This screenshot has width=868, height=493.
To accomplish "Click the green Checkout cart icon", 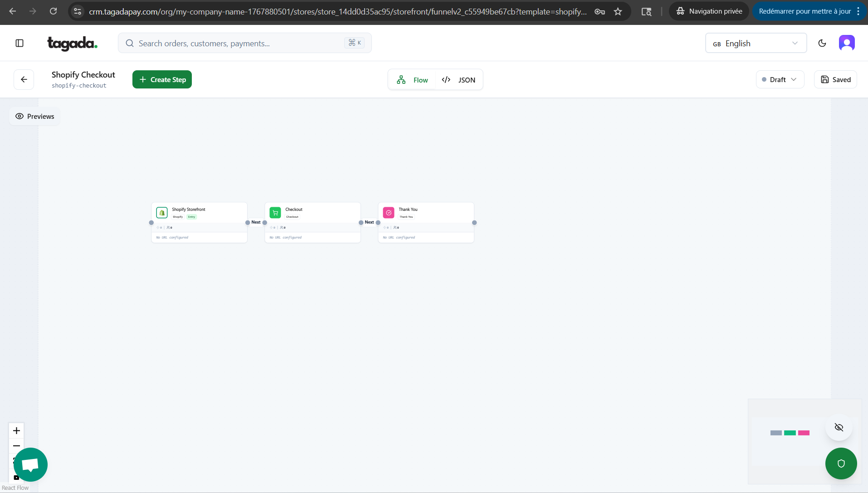I will pos(275,213).
